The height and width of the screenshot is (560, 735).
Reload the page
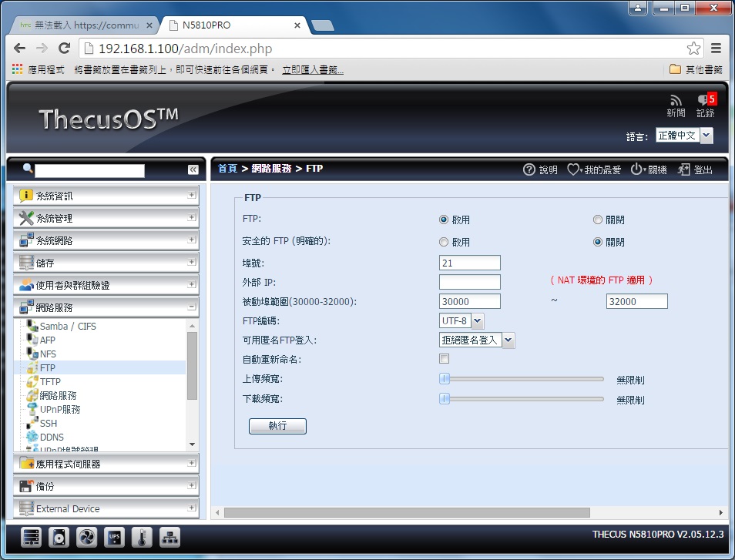point(64,49)
